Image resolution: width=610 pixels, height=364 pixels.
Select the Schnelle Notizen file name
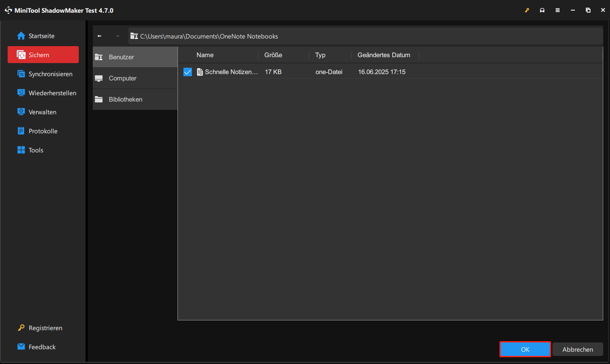[x=231, y=72]
